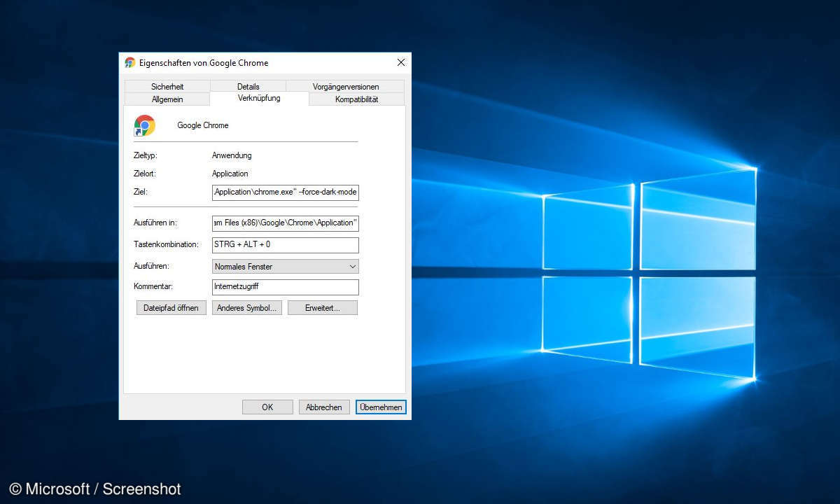
Task: Click the Ausführen in field
Action: coord(286,223)
